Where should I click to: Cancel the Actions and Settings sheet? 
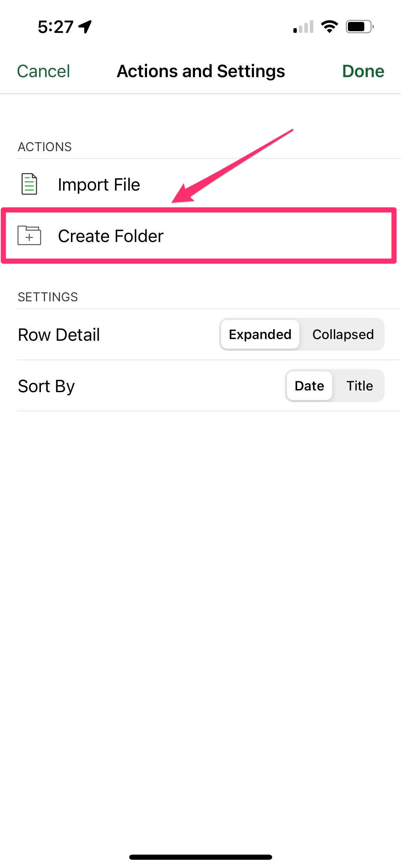[44, 71]
